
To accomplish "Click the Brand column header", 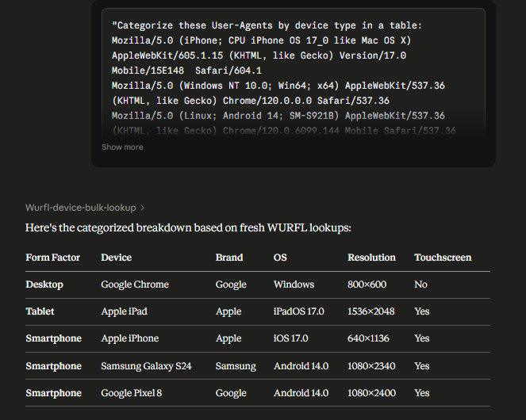I will pos(229,258).
